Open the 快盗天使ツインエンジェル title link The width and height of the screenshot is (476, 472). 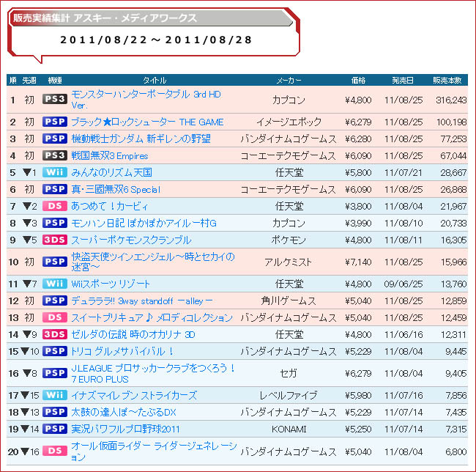[x=153, y=262]
